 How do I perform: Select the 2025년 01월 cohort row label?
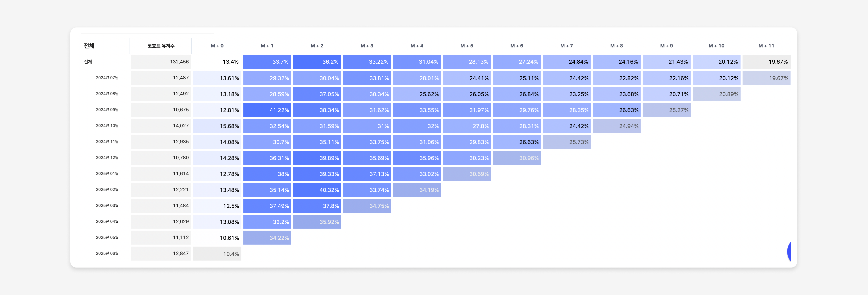[x=107, y=174]
